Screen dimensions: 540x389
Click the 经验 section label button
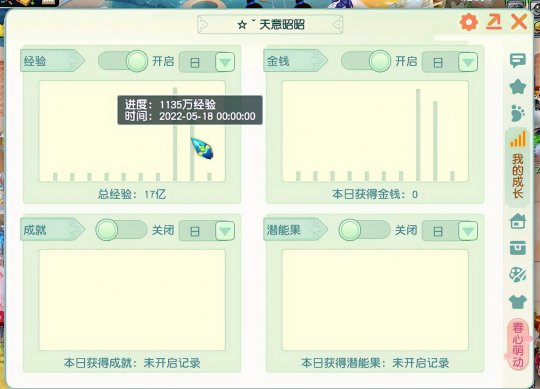click(x=52, y=61)
